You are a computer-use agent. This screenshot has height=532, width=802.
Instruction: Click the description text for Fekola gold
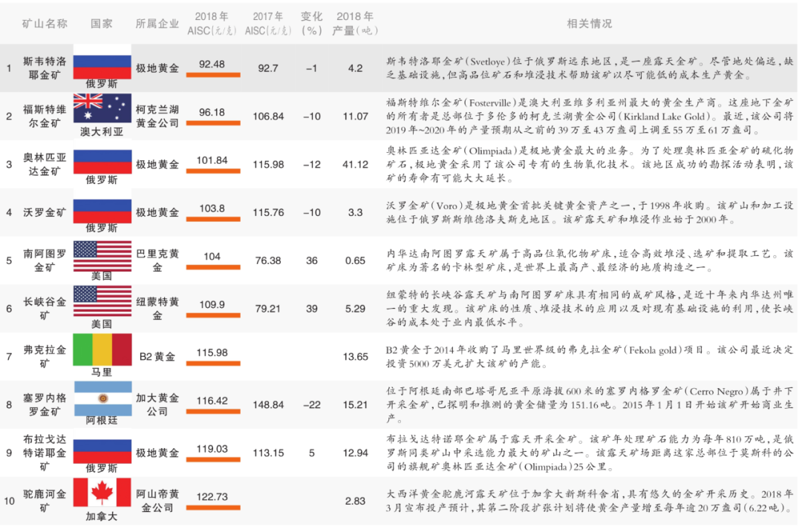click(x=589, y=357)
